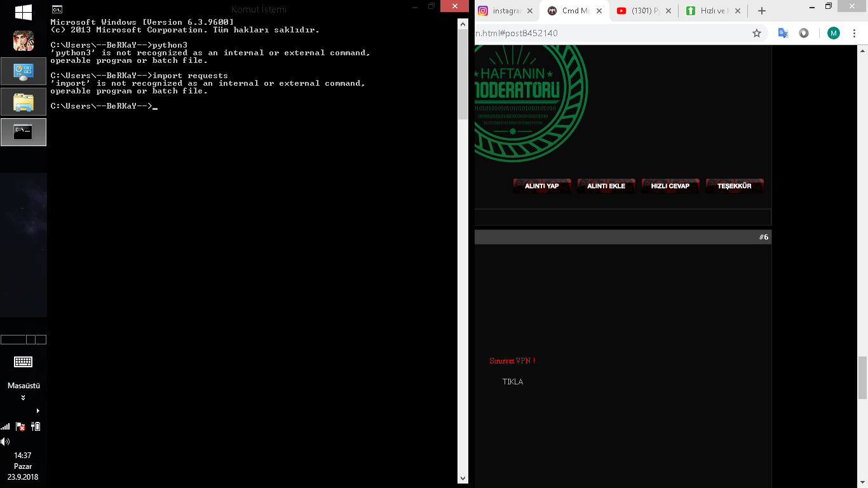This screenshot has height=488, width=868.
Task: Click the 'import requests' command line
Action: tap(139, 76)
